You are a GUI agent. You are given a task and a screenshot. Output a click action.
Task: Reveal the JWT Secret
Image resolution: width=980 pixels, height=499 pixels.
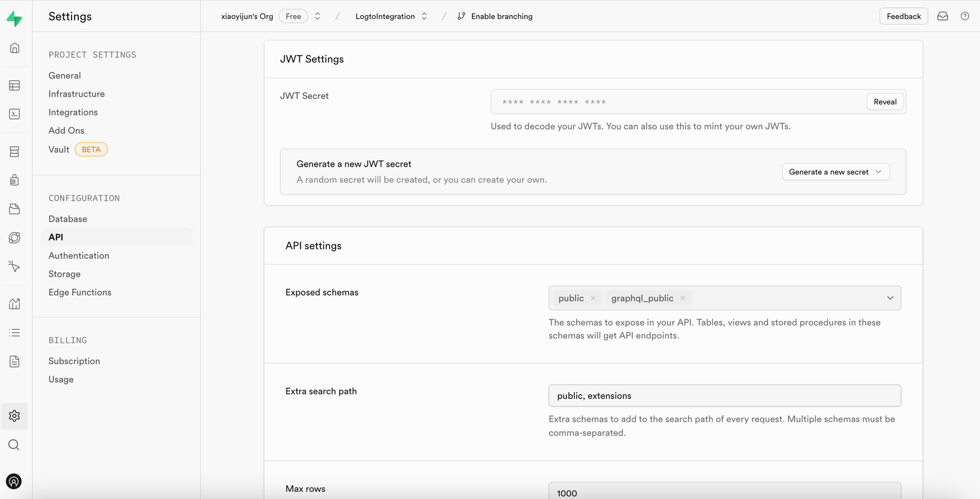[x=885, y=101]
